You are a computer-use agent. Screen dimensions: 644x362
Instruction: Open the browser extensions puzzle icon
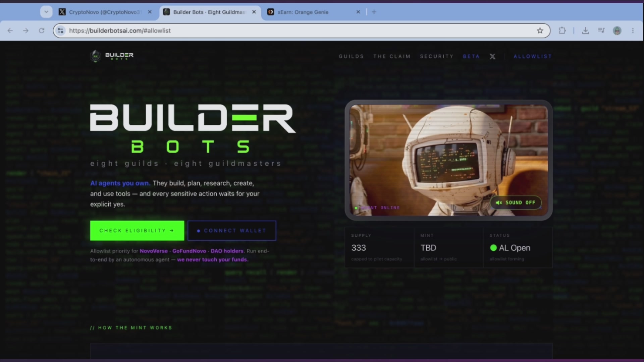coord(562,31)
